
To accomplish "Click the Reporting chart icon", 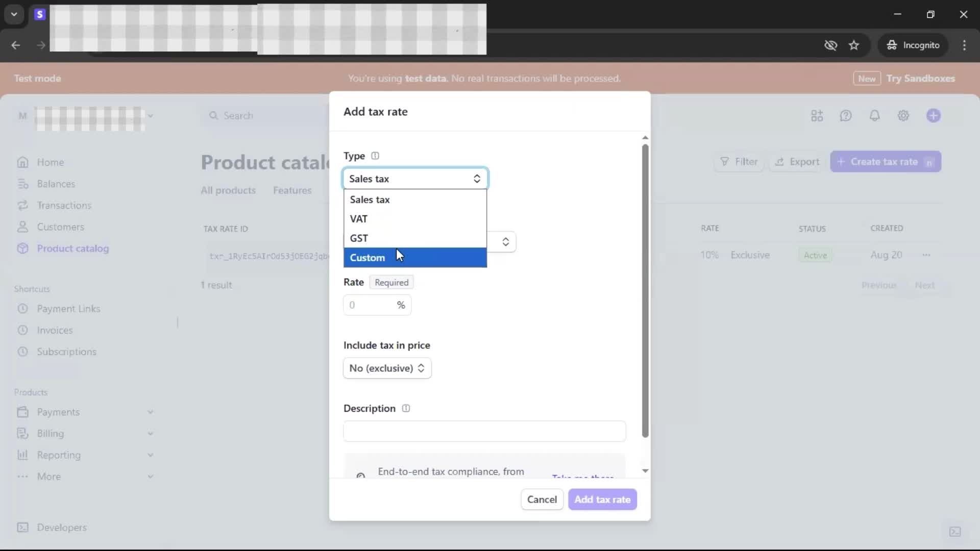I will 22,455.
